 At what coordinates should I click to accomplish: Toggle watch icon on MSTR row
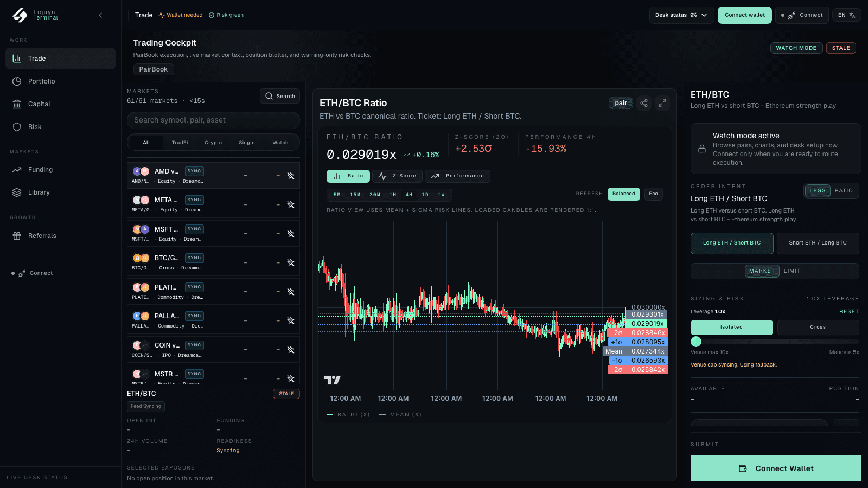click(291, 378)
